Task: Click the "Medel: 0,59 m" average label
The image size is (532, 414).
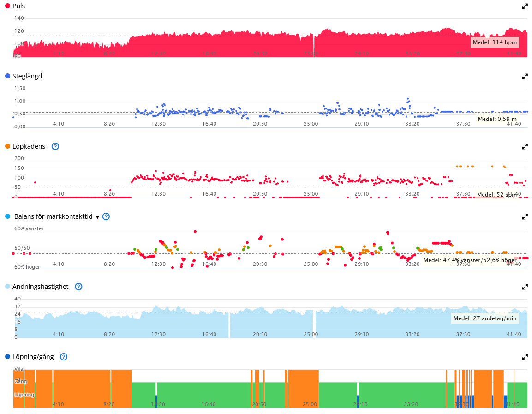Action: (x=497, y=119)
